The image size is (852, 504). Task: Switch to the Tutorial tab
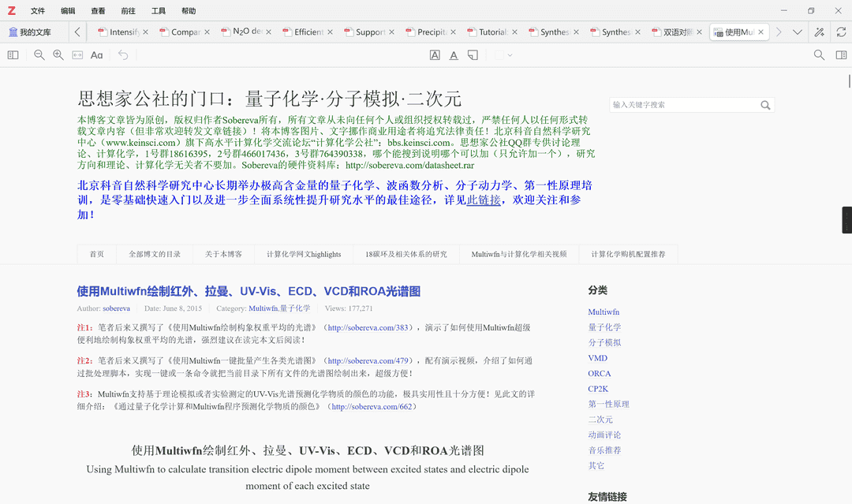click(491, 32)
